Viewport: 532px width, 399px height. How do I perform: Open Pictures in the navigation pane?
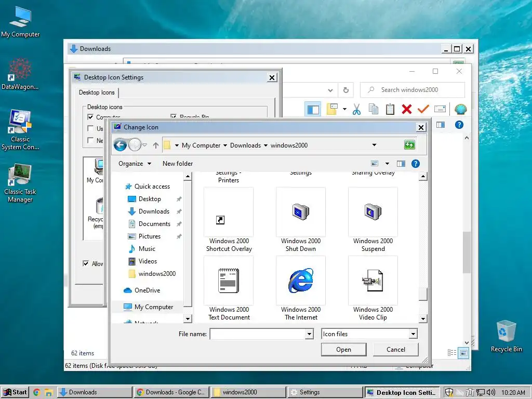149,236
